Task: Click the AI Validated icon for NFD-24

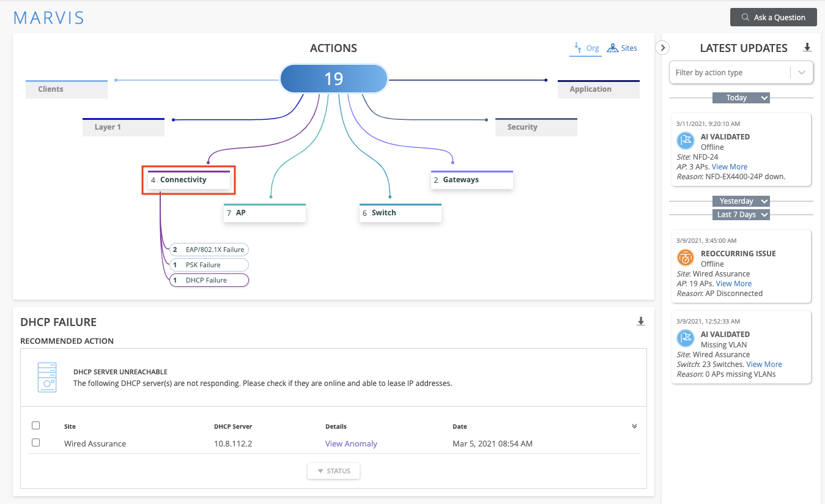Action: click(x=686, y=141)
